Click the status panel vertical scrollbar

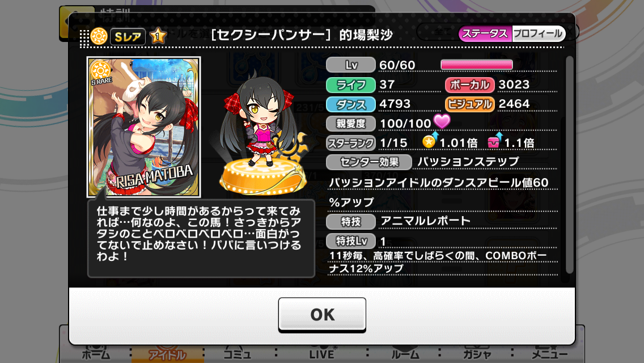[x=569, y=165]
